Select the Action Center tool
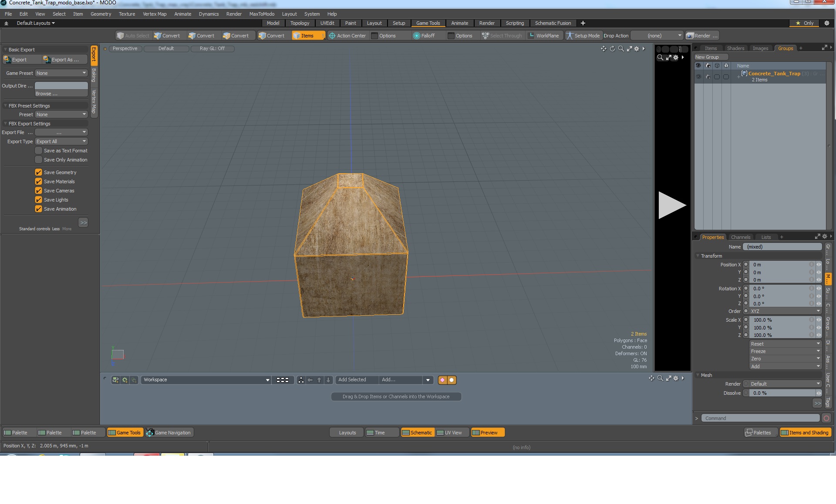Screen dimensions: 836x504 347,36
